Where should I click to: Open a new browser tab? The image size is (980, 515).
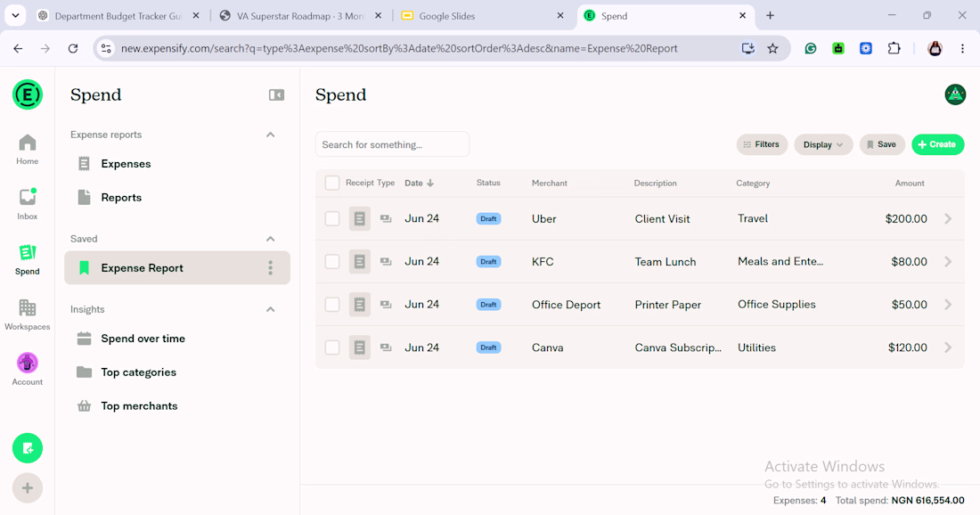click(770, 16)
